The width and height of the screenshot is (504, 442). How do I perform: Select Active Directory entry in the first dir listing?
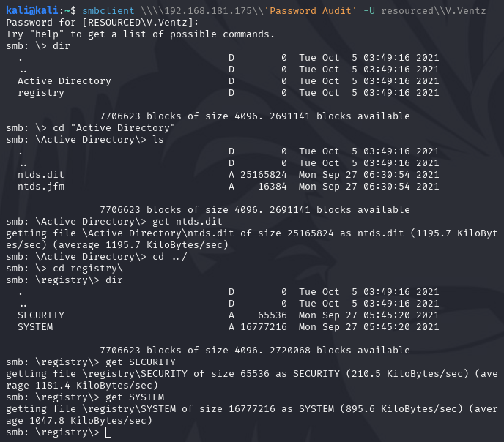coord(64,81)
